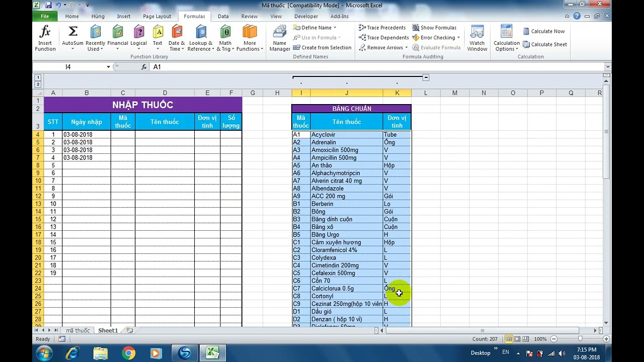644x362 pixels.
Task: Open Calculation Options menu
Action: (x=506, y=38)
